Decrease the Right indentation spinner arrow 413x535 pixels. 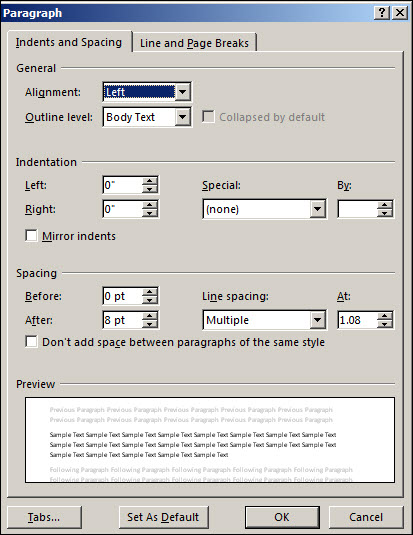pos(149,213)
